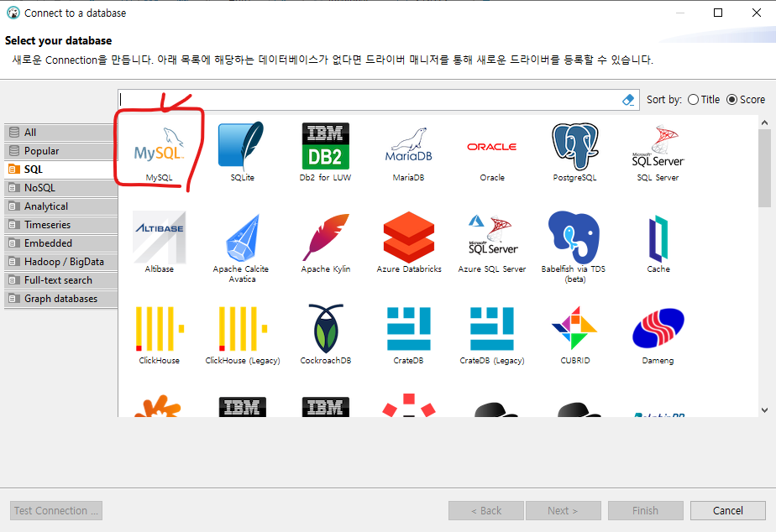
Task: Clear the search filter with eraser icon
Action: coord(628,100)
